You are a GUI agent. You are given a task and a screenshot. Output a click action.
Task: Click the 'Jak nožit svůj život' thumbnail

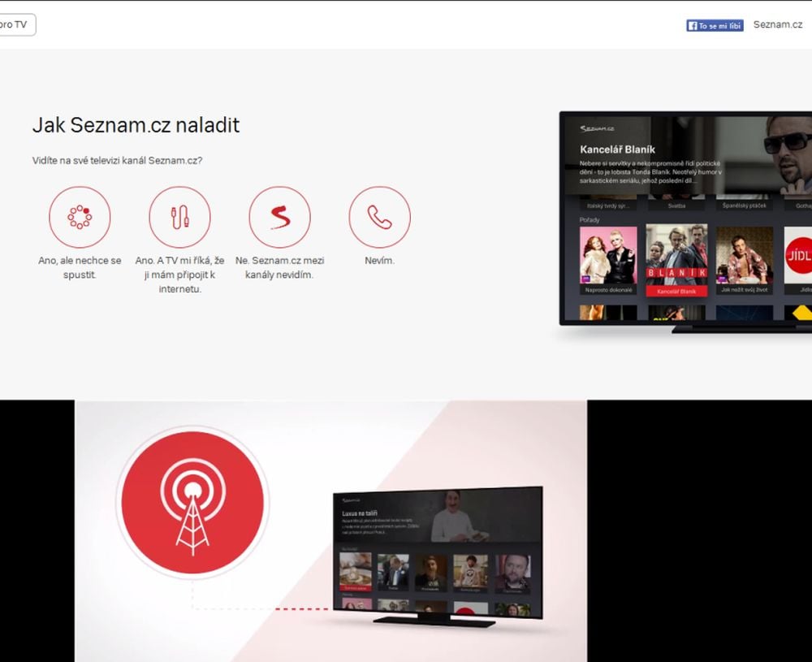[744, 261]
